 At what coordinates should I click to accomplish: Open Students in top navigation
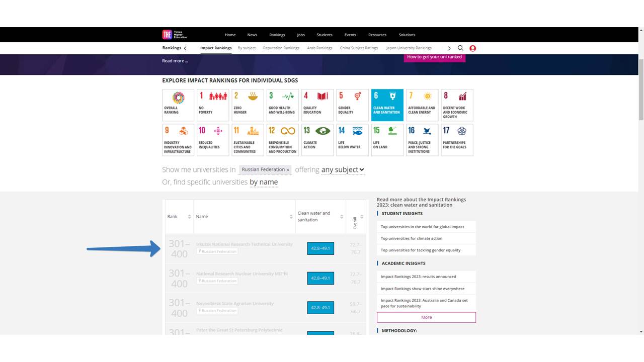[x=325, y=35]
